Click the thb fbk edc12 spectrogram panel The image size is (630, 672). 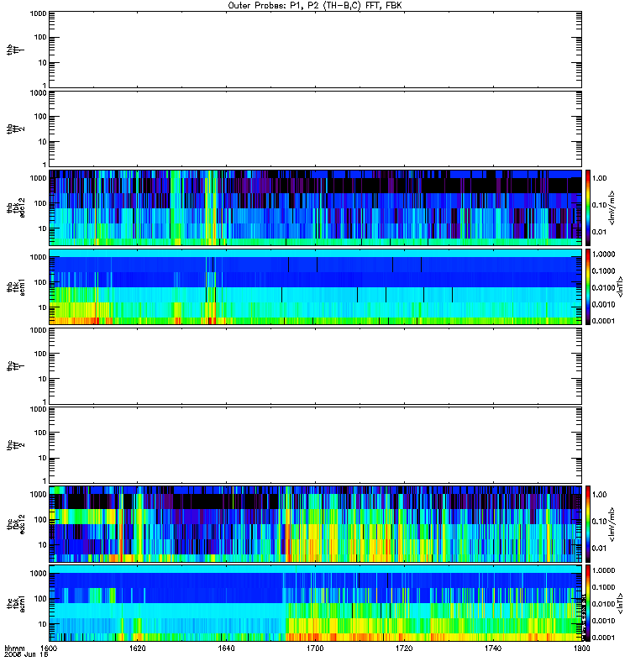coord(315,207)
